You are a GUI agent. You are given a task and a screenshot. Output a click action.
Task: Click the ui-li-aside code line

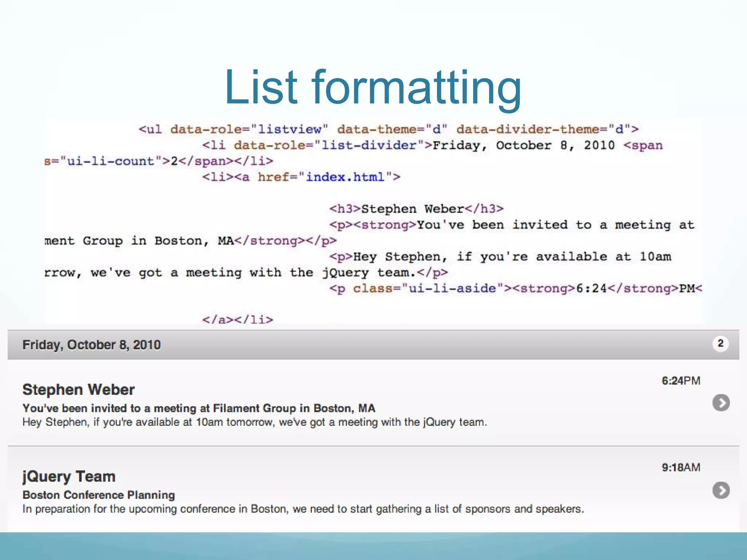point(515,289)
